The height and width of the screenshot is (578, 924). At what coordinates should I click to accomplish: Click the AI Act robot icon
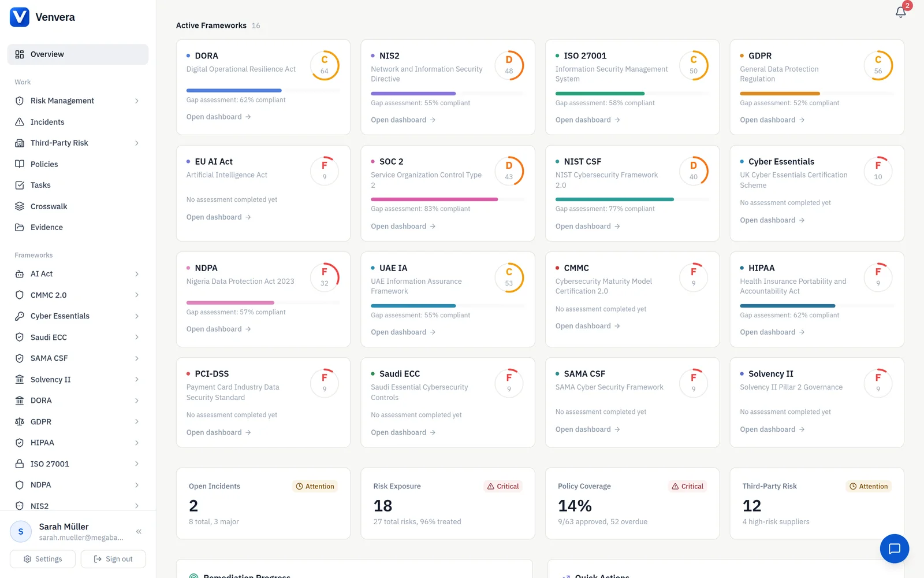pyautogui.click(x=20, y=274)
